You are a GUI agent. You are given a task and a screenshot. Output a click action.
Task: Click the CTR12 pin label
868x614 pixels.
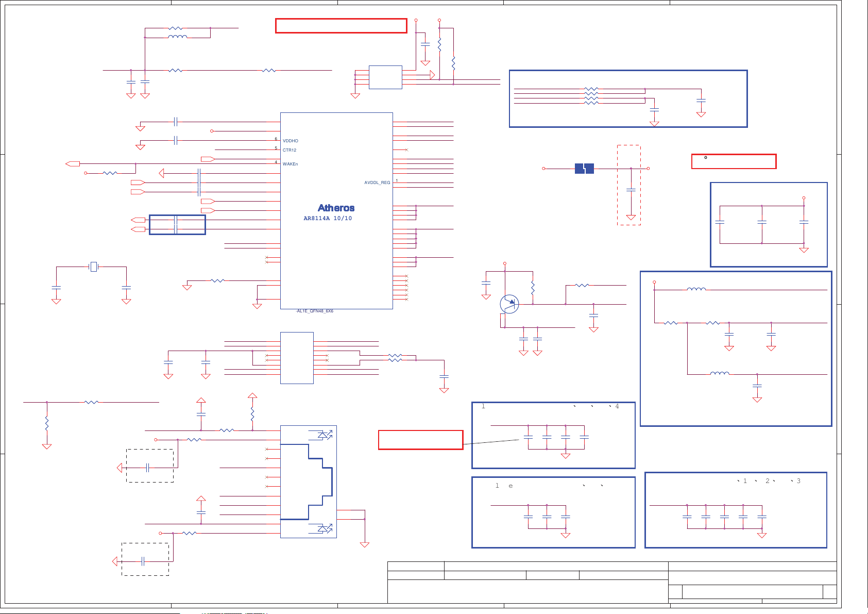290,151
